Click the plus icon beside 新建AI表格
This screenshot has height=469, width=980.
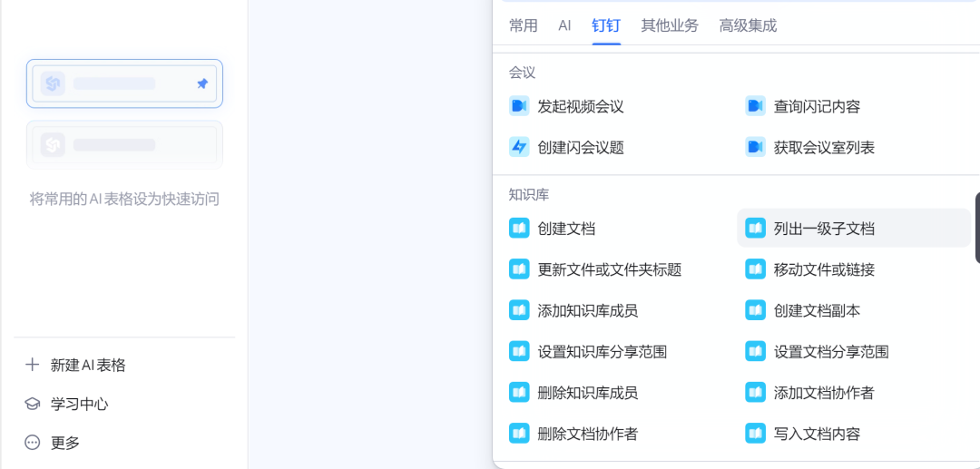pyautogui.click(x=32, y=365)
